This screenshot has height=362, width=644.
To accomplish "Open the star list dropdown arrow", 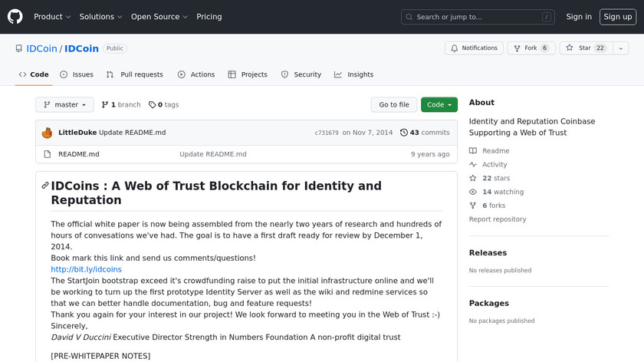I will [x=619, y=48].
